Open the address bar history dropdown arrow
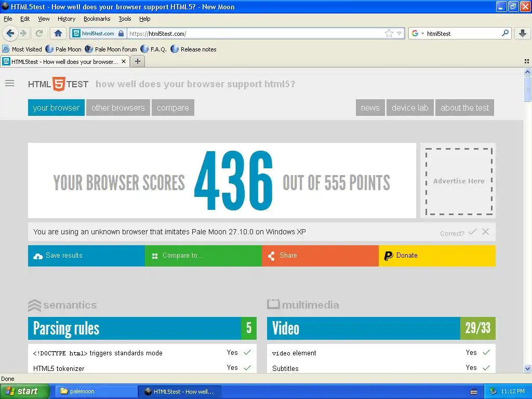The height and width of the screenshot is (399, 532). (x=400, y=33)
